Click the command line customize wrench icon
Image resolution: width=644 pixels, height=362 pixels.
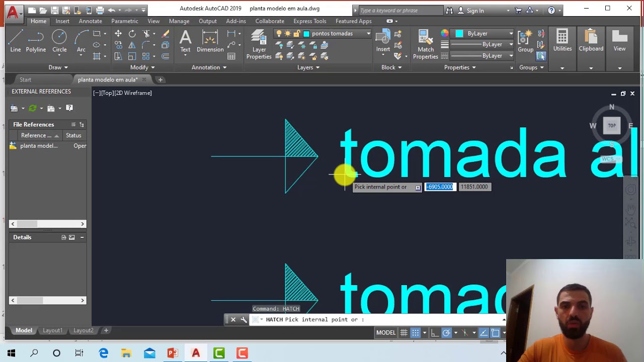coord(244,319)
